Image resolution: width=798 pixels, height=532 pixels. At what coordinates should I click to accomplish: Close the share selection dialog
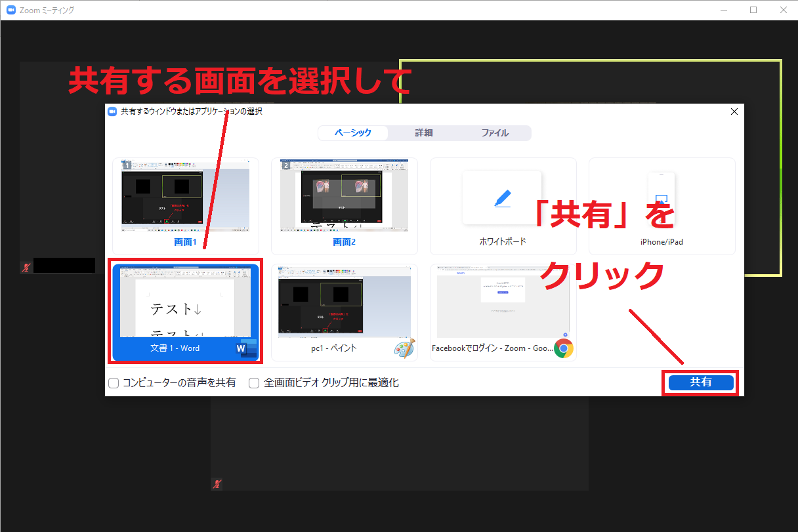point(734,112)
